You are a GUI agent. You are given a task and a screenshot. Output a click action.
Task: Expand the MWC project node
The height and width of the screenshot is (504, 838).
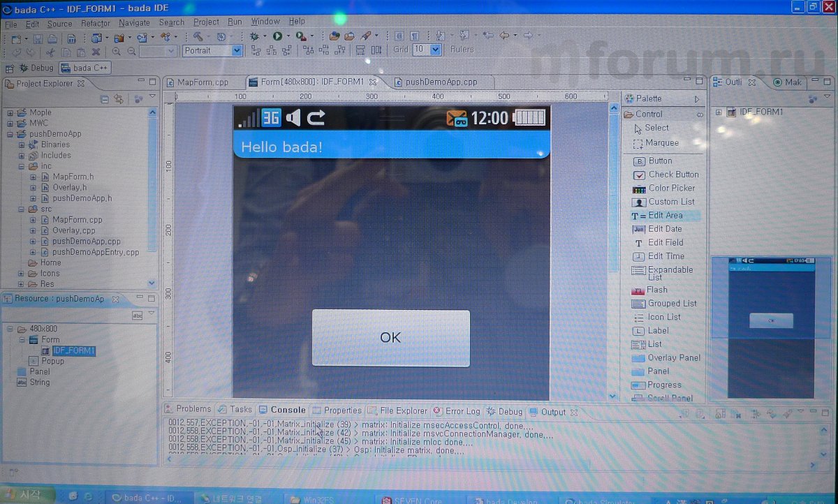pos(10,123)
